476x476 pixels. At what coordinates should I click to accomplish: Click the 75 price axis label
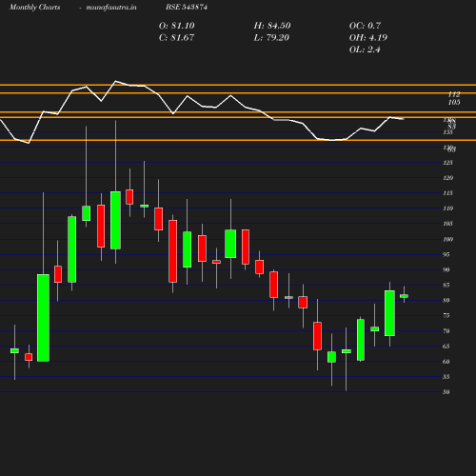click(x=446, y=315)
